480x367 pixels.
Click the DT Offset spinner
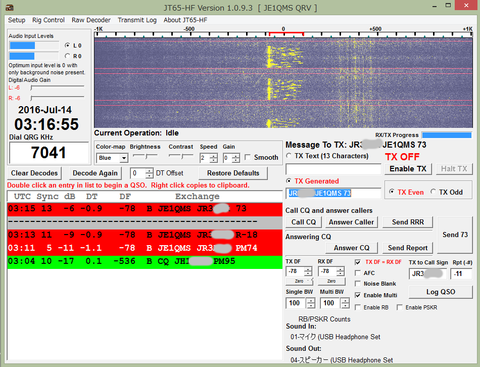click(x=142, y=173)
